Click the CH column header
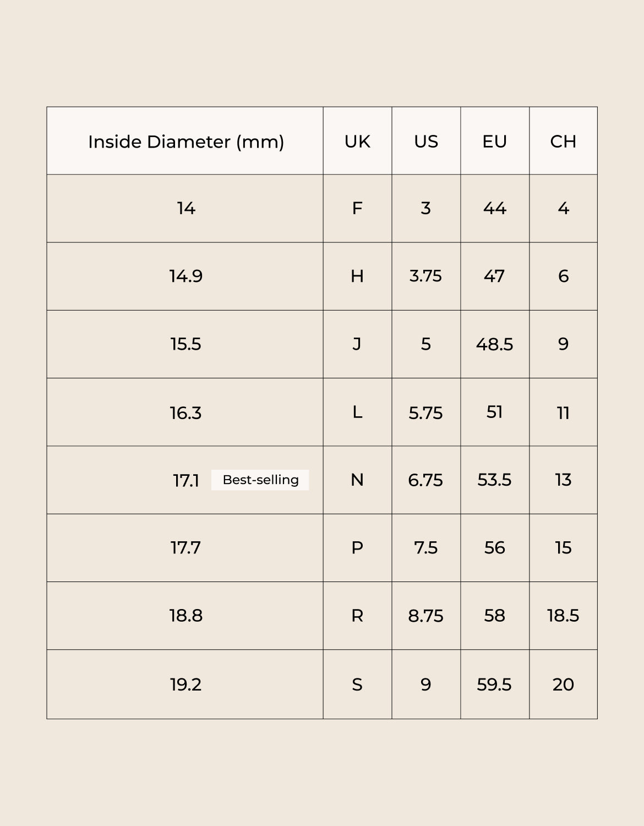This screenshot has width=644, height=826. [563, 142]
